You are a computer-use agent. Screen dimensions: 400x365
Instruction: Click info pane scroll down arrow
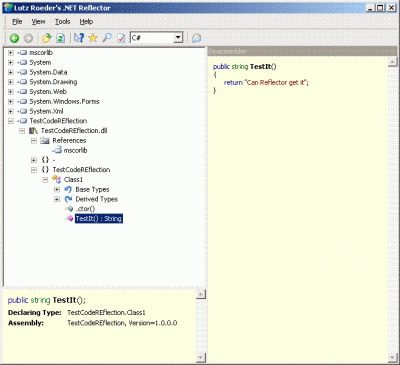click(201, 358)
